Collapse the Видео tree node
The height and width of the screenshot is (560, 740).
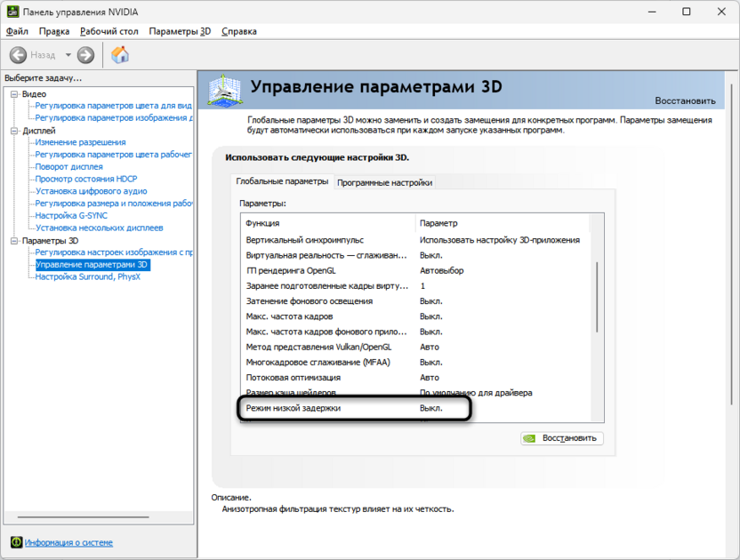tap(14, 94)
